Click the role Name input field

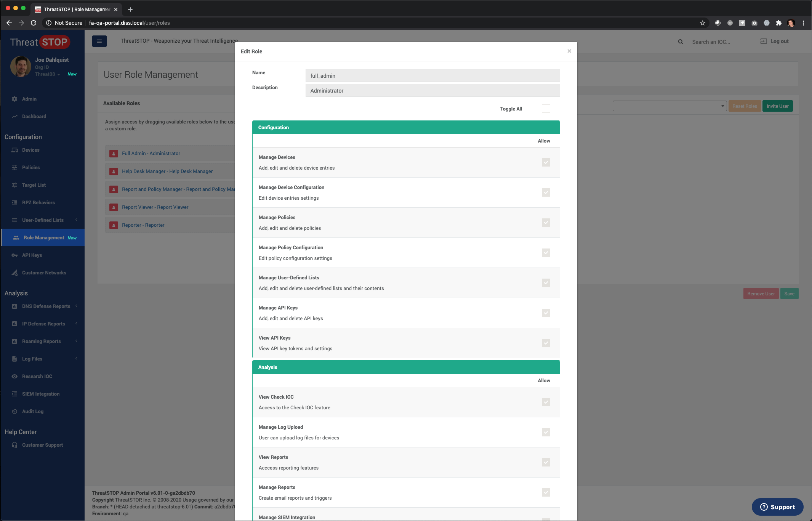pos(432,75)
